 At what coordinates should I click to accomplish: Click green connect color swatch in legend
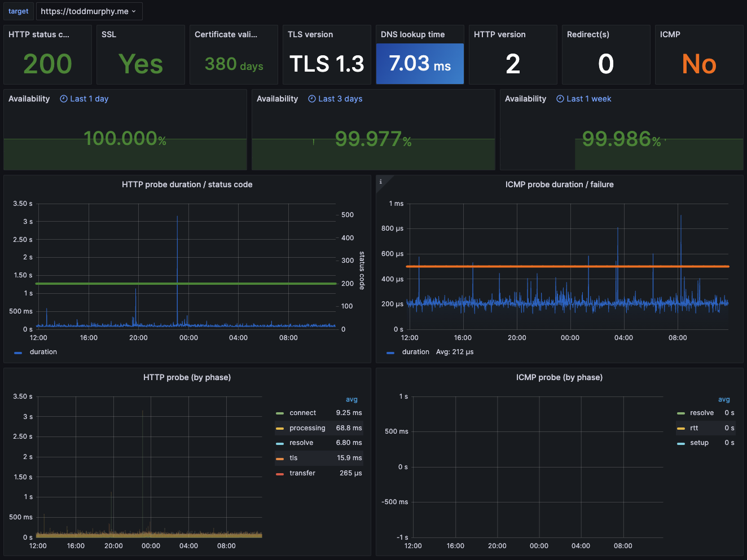[x=280, y=413]
